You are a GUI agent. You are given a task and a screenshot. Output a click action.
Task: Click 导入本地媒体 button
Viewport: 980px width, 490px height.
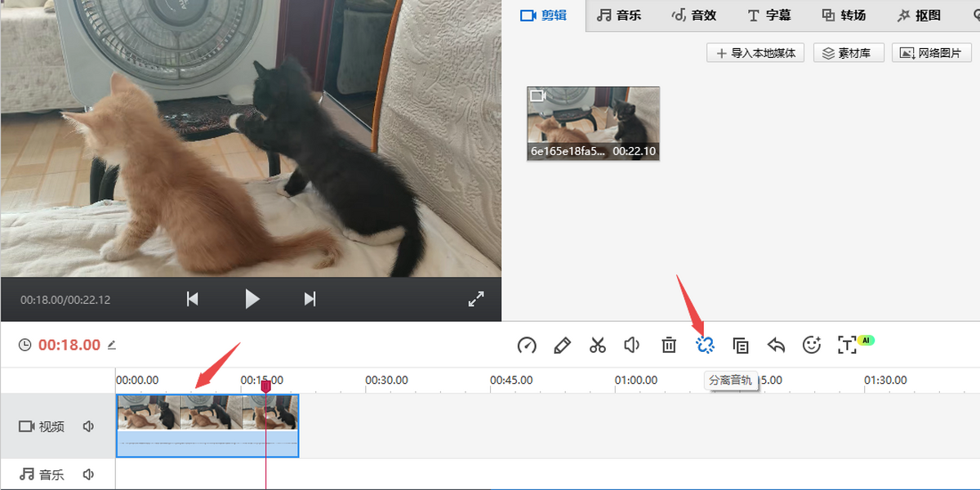pos(755,53)
